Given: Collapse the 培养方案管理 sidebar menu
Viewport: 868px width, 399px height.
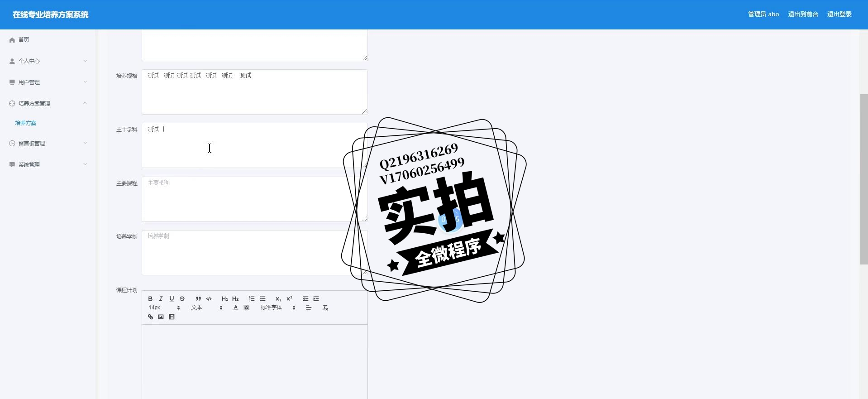Looking at the screenshot, I should click(x=48, y=104).
